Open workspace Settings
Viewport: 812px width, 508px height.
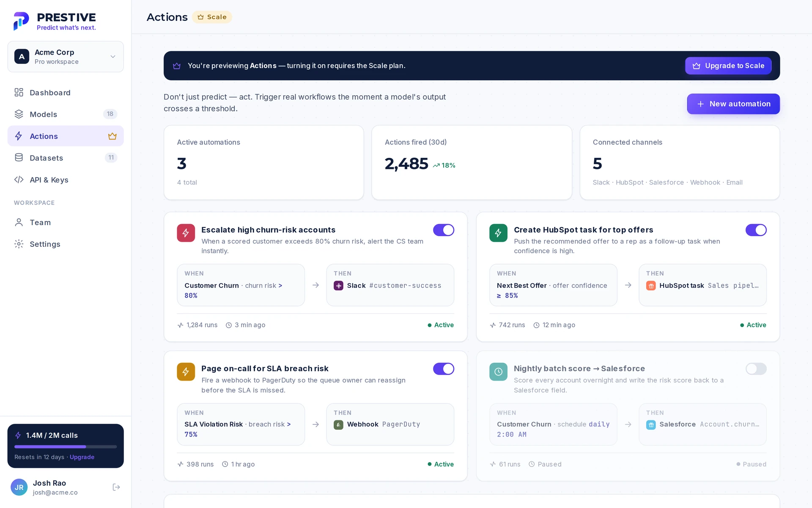coord(66,244)
